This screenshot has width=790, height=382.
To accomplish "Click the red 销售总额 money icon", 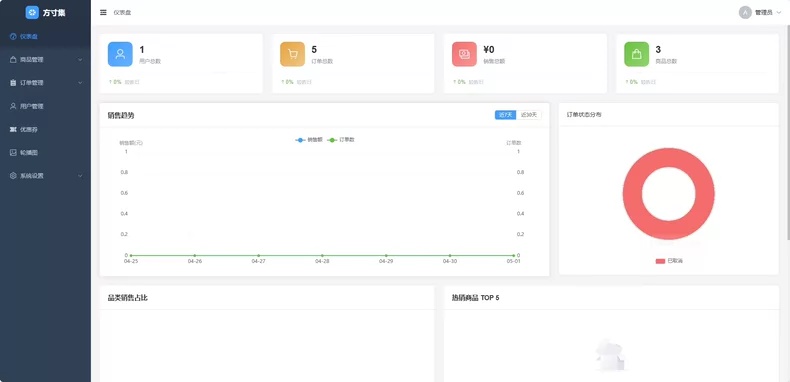I will coord(464,54).
